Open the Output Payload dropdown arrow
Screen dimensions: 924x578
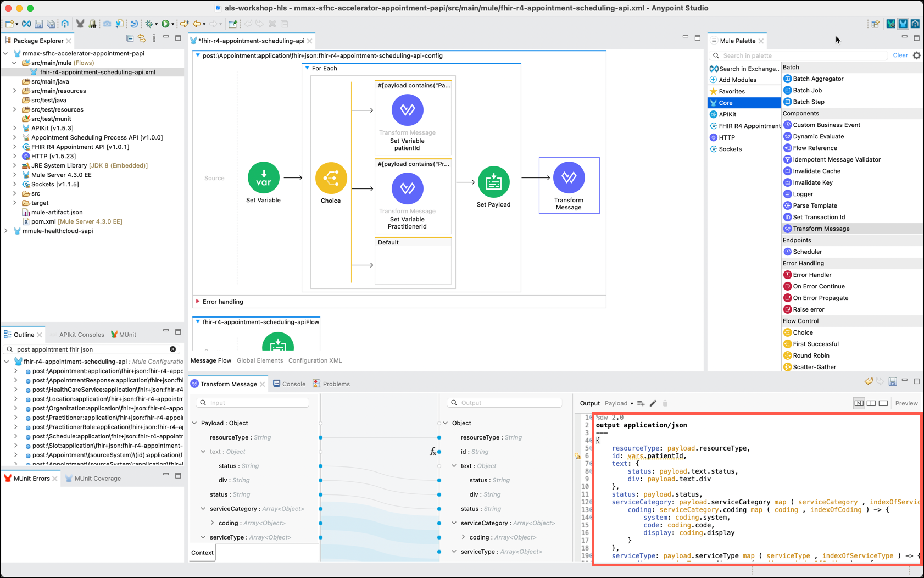click(x=632, y=404)
